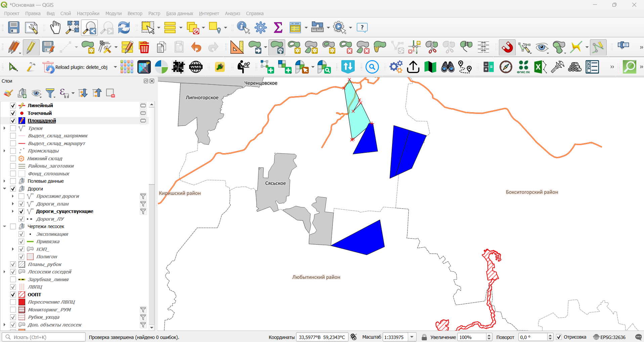Click the EPSG:32636 projection button

(x=609, y=337)
